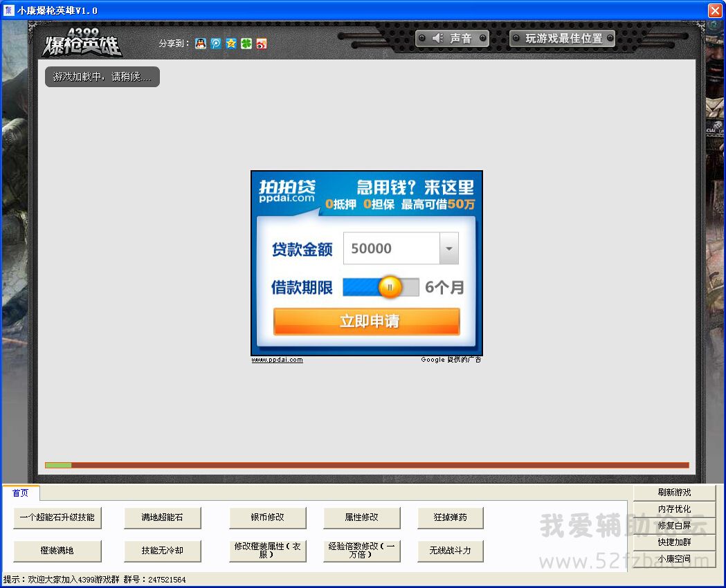Click 经验倍数修改(一万倍) button
The width and height of the screenshot is (726, 588).
tap(361, 551)
